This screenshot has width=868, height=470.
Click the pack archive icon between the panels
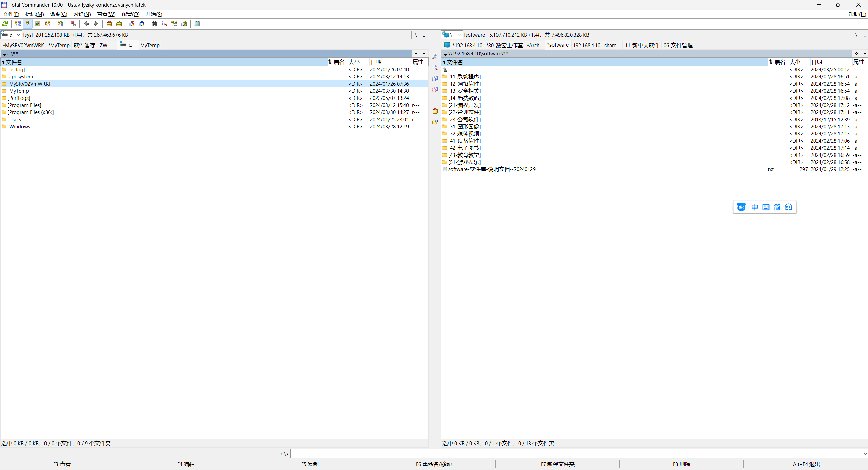point(435,111)
